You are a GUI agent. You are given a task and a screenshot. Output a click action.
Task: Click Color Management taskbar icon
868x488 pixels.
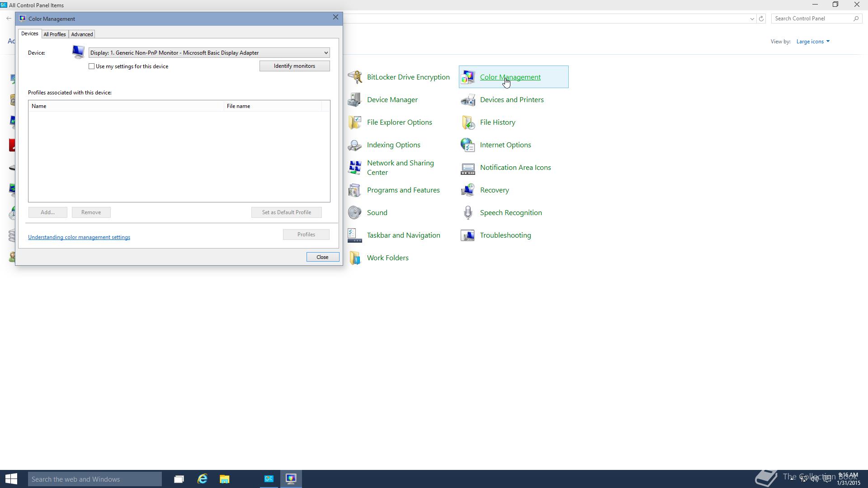(291, 479)
